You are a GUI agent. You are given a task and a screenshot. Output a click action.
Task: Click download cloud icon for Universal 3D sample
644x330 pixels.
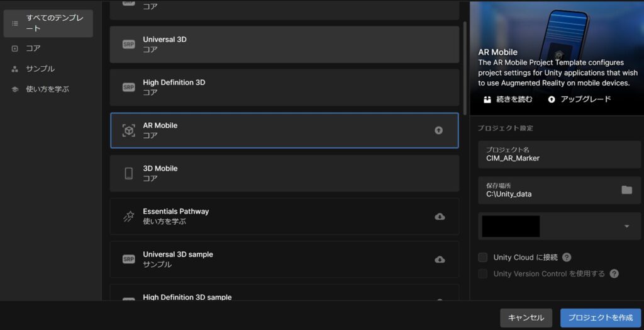[440, 259]
